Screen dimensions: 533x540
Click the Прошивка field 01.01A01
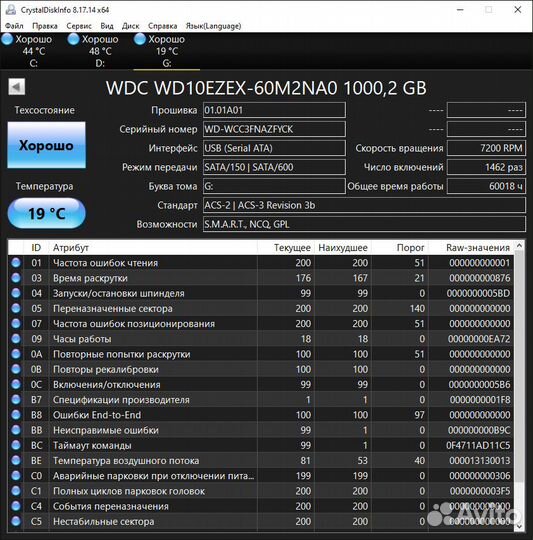(x=274, y=110)
